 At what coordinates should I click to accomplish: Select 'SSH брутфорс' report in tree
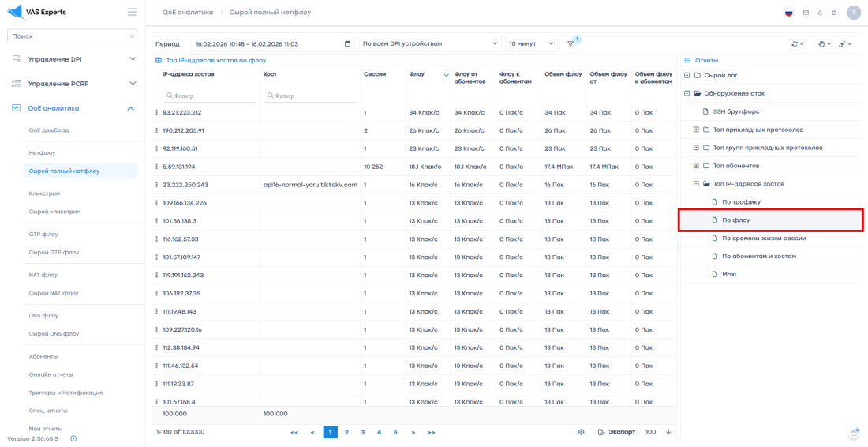pyautogui.click(x=735, y=111)
